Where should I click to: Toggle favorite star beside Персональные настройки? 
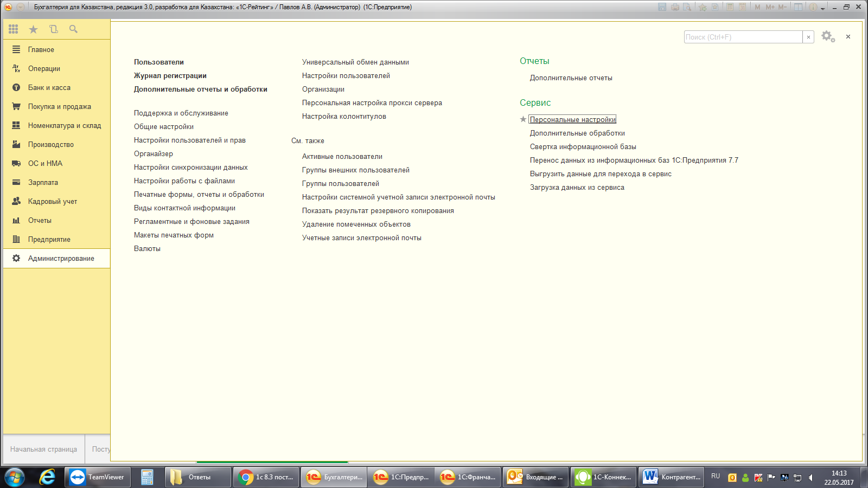[x=523, y=119]
